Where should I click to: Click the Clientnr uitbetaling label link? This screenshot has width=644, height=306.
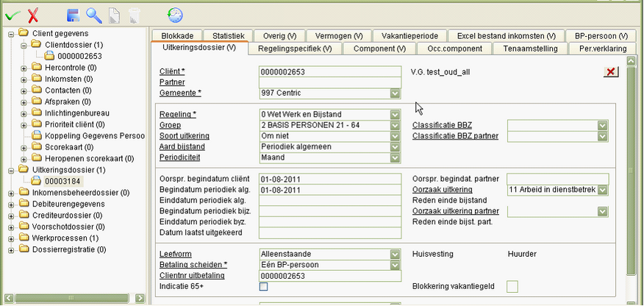(x=192, y=276)
